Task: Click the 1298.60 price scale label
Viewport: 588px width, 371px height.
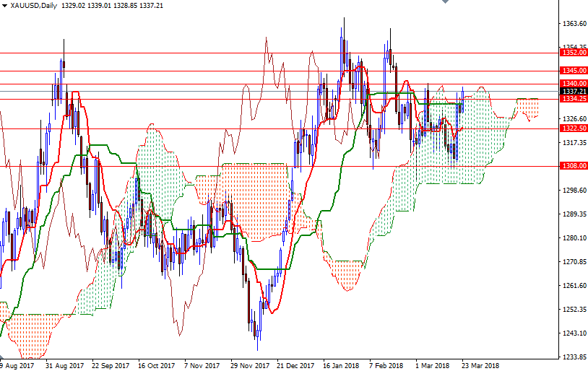Action: (x=574, y=191)
